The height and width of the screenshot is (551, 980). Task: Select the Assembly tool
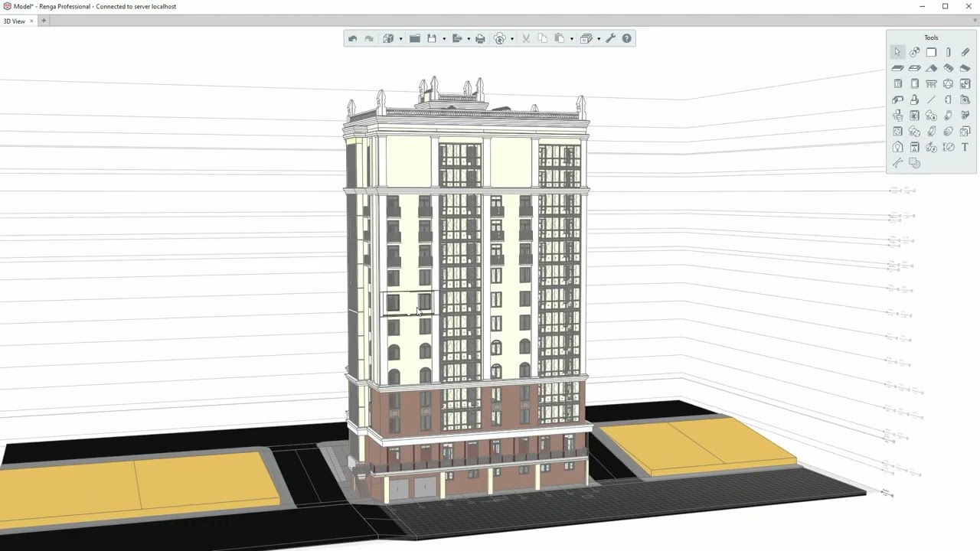965,83
